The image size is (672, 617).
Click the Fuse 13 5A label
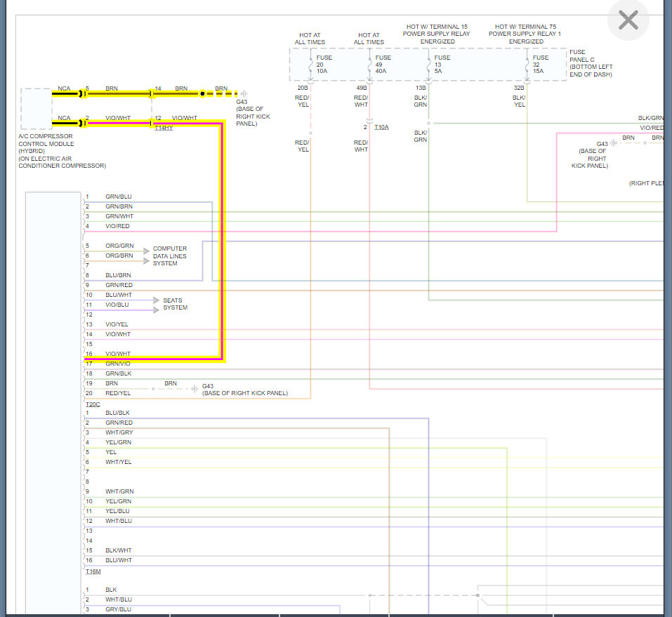[x=442, y=65]
